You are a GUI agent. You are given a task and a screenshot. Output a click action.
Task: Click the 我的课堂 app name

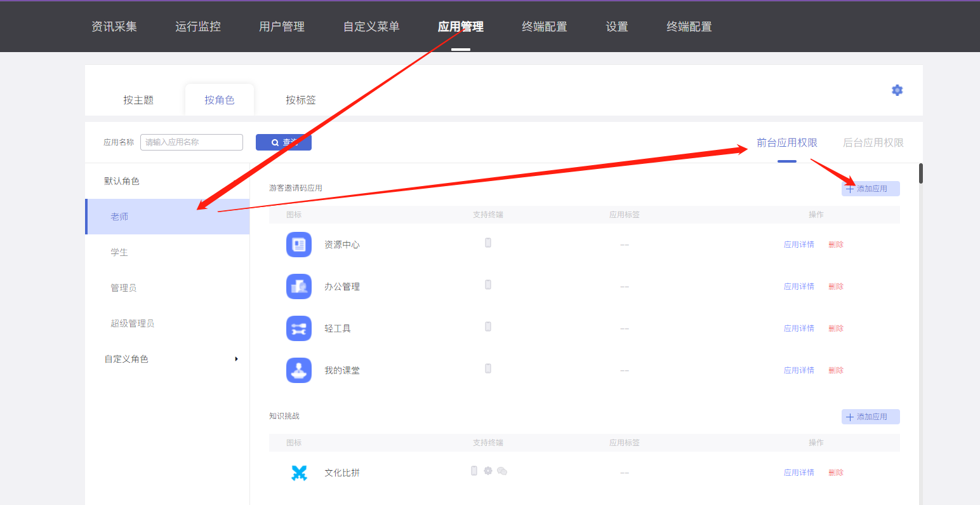click(x=342, y=370)
